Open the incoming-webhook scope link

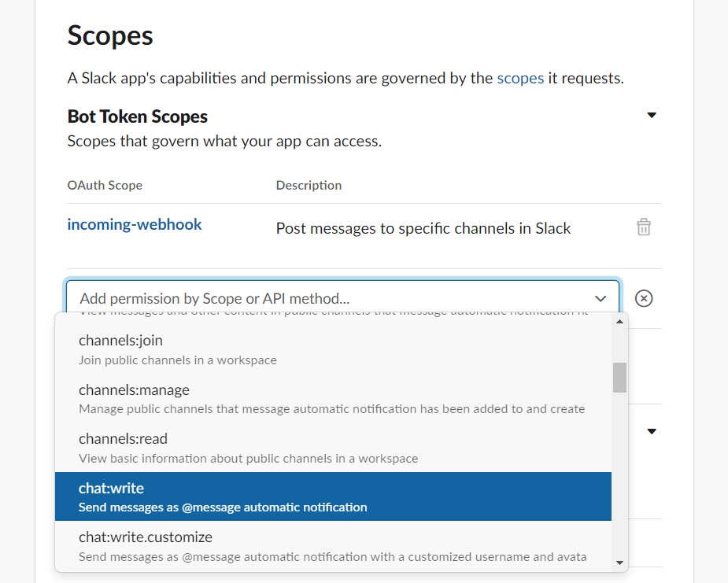(135, 224)
